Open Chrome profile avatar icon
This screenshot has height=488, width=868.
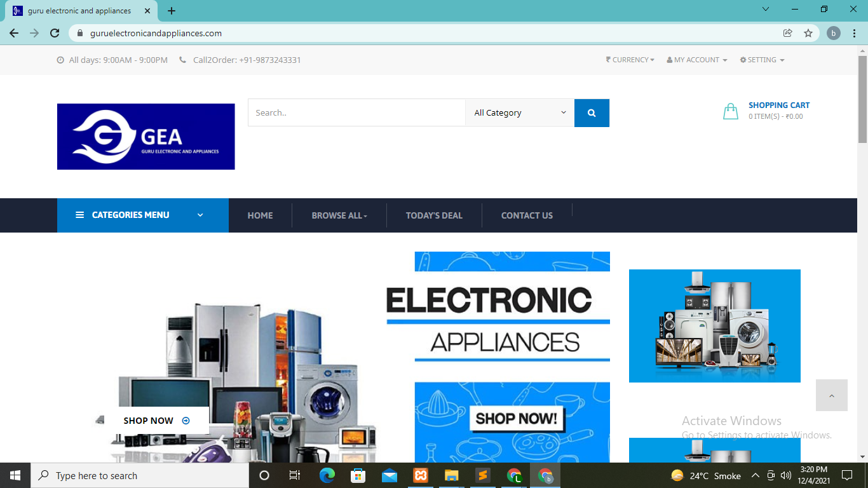point(834,33)
